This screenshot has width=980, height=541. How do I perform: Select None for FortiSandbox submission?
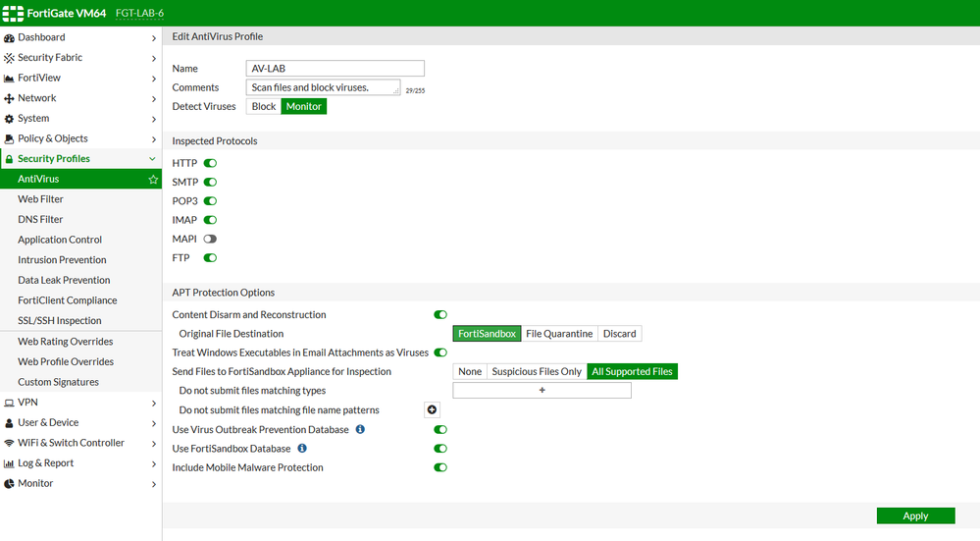470,371
